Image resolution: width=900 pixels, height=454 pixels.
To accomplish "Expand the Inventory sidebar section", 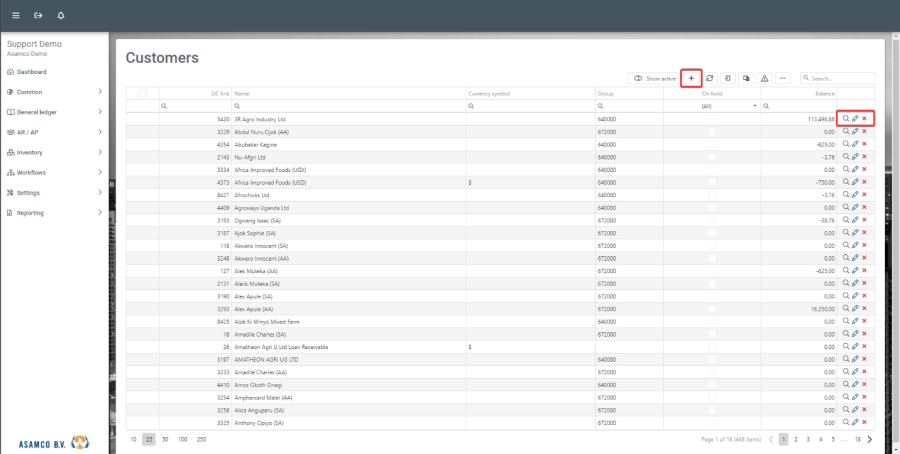I will point(54,152).
